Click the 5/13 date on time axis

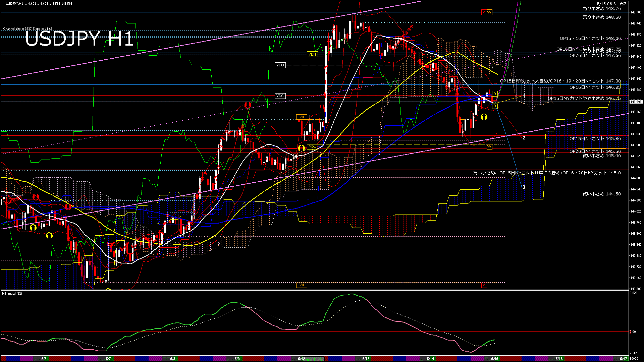[x=366, y=359]
